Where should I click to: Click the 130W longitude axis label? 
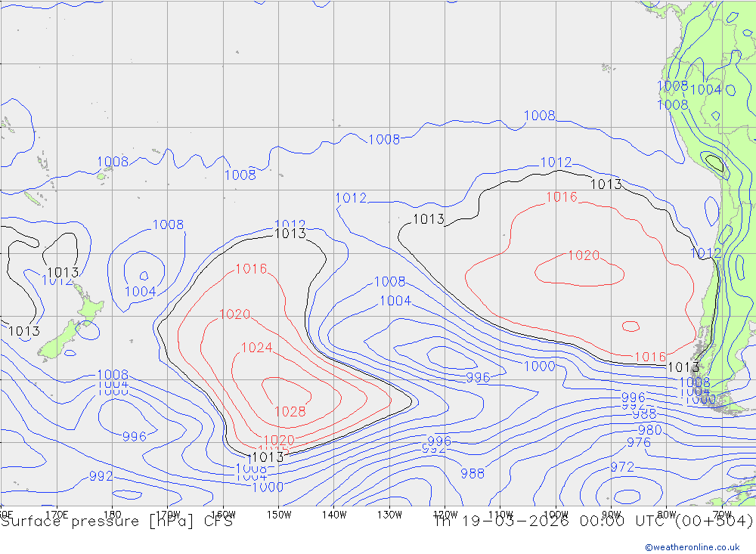[389, 515]
